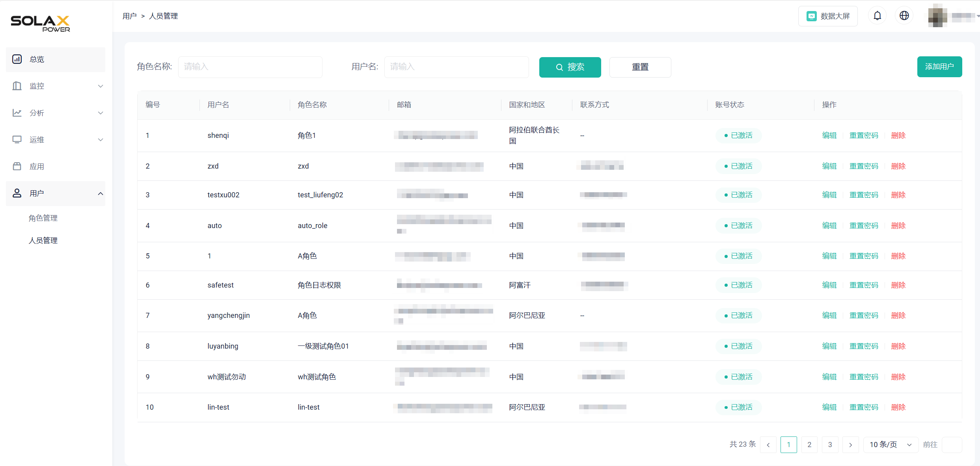
Task: Click the 应用 application bag icon
Action: (x=17, y=166)
